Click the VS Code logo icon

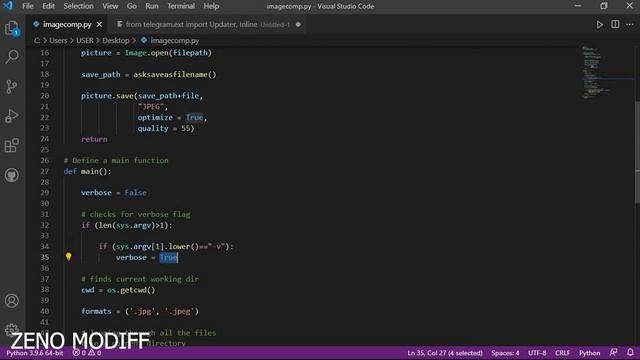(x=8, y=6)
